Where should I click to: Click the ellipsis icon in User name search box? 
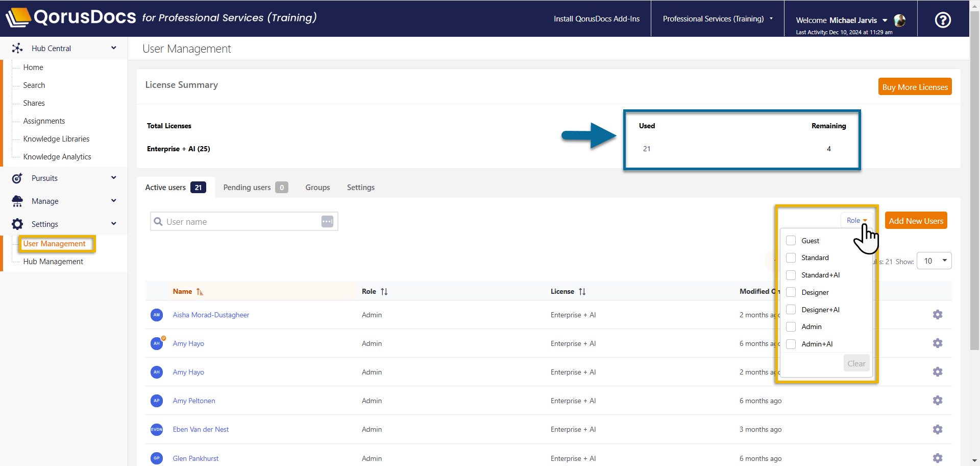327,221
